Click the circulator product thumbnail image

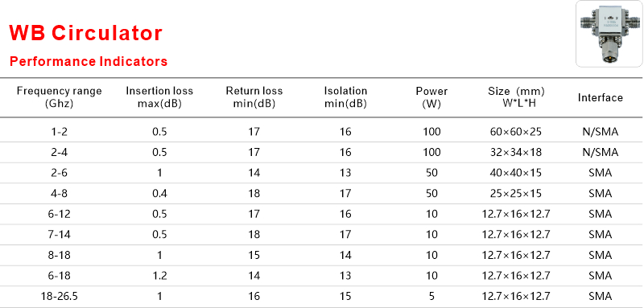[609, 34]
